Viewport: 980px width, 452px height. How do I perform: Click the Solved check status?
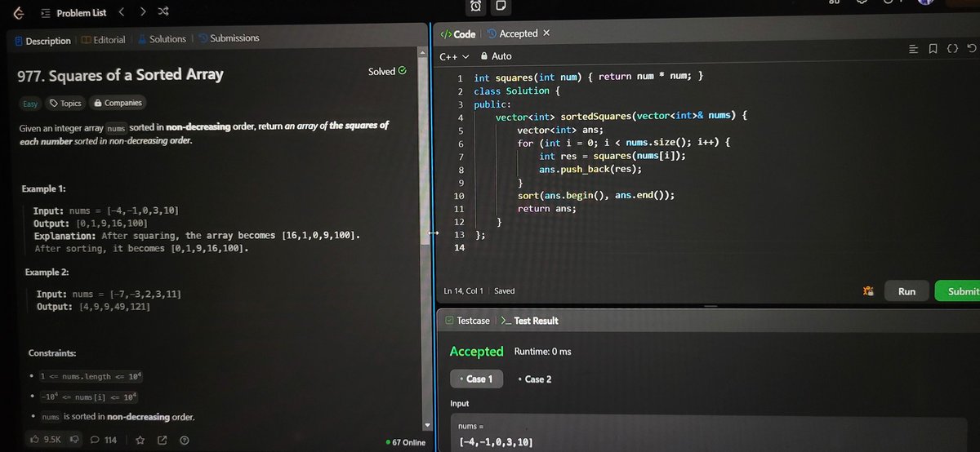[387, 72]
